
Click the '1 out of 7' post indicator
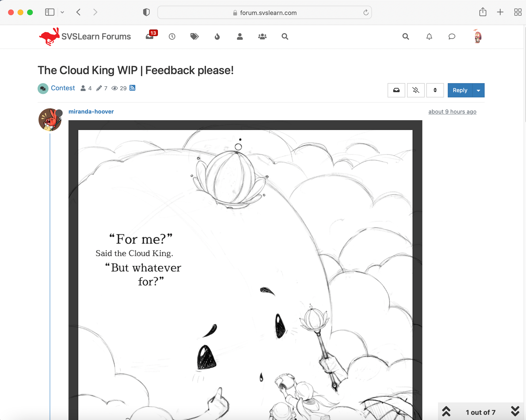pyautogui.click(x=480, y=412)
